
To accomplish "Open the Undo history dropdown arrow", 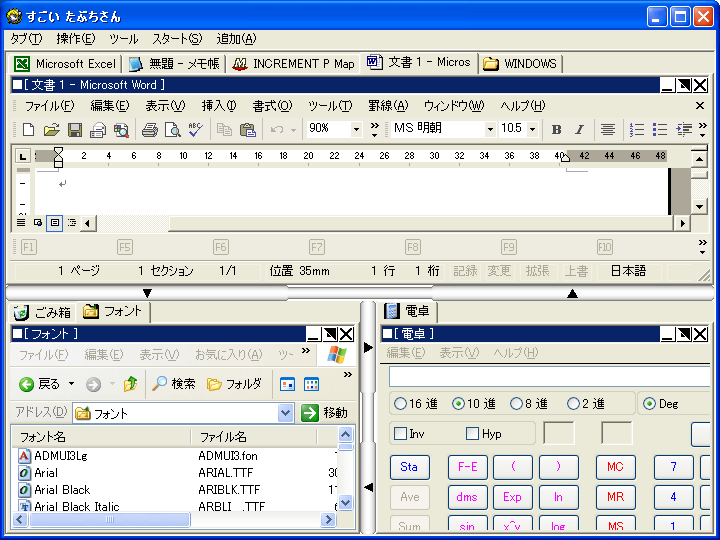I will [x=293, y=130].
